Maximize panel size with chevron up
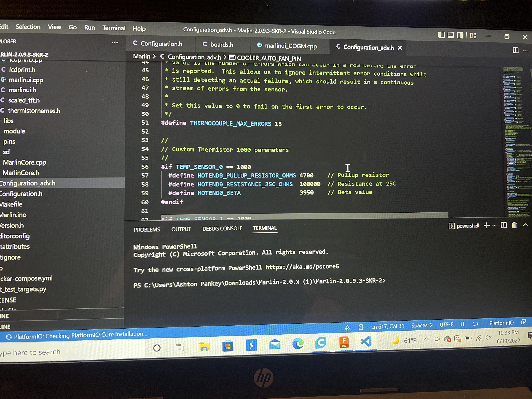Screen dimensions: 532x399 pos(525,225)
